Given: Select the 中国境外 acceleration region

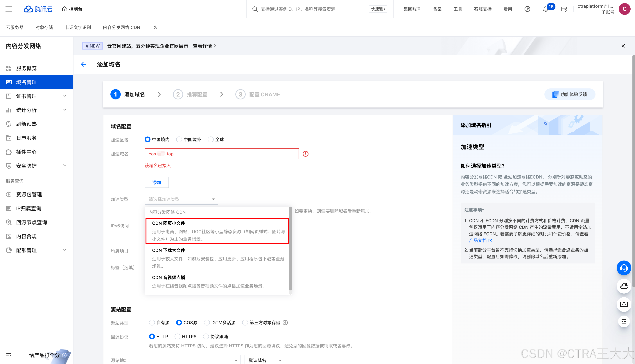Looking at the screenshot, I should 179,139.
